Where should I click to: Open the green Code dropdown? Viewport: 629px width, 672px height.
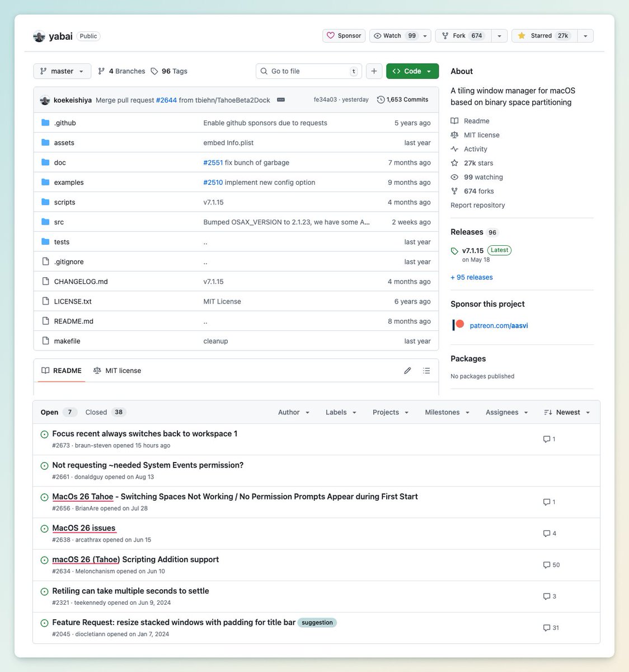click(x=412, y=71)
